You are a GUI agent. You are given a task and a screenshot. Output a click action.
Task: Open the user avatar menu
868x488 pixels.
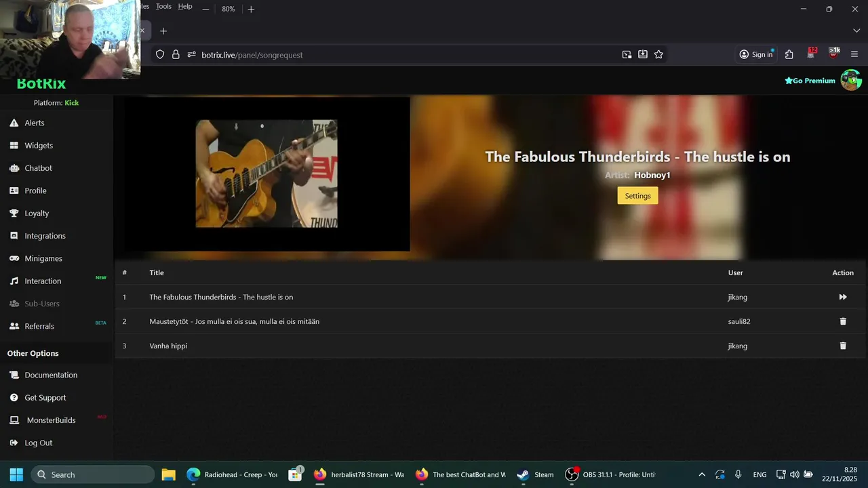pos(851,80)
